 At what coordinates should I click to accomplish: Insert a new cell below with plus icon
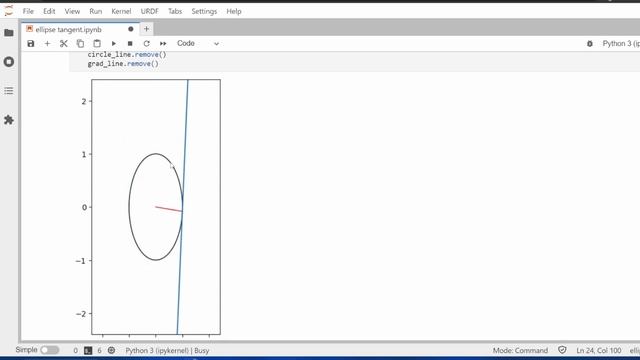point(47,43)
